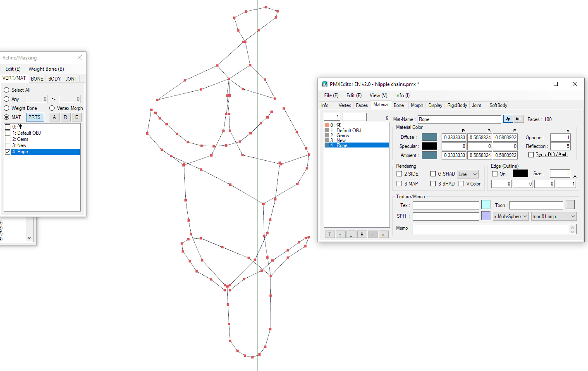Screen dimensions: 588x371
Task: Uncheck the 4: Rope mask checkbox
Action: point(7,152)
